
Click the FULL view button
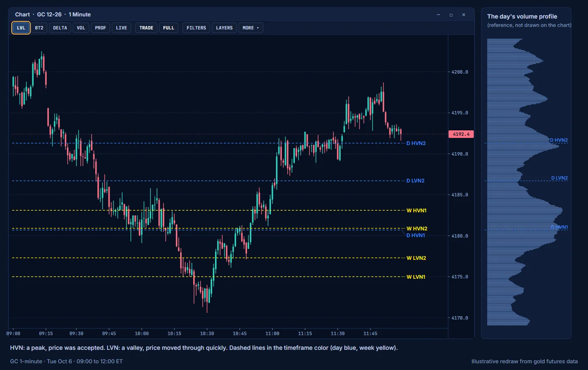point(168,28)
